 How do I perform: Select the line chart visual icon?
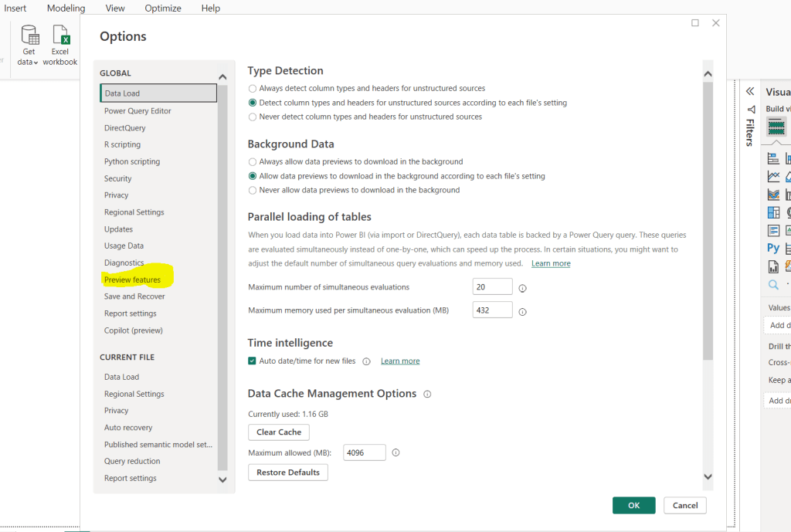coord(773,177)
